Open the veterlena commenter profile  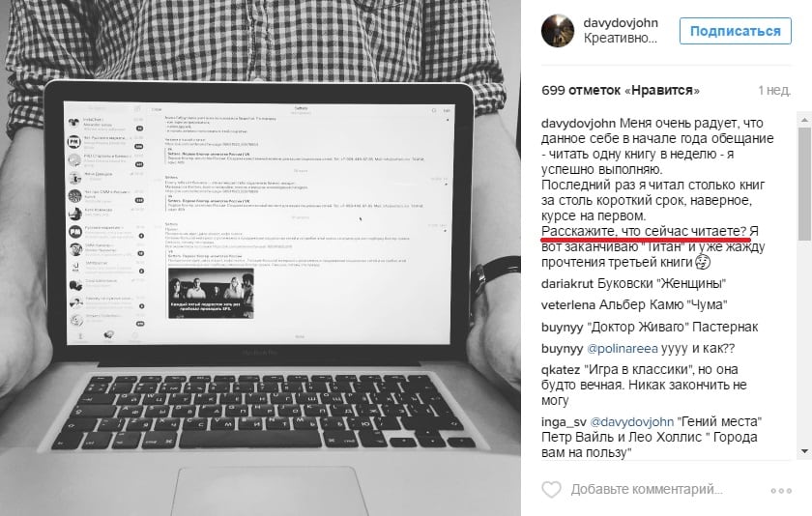tap(568, 305)
